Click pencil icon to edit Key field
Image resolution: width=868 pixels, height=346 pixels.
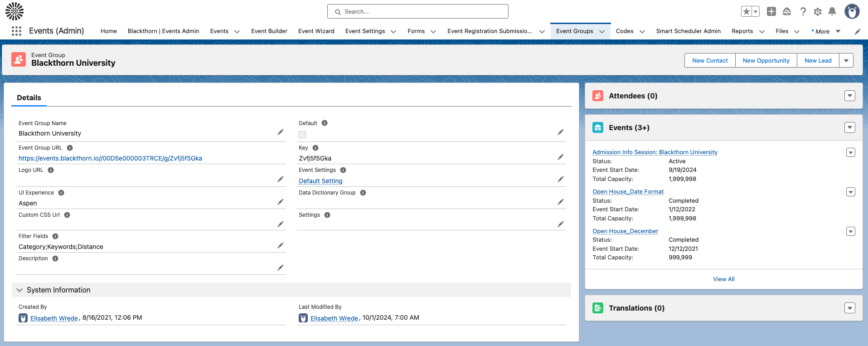pyautogui.click(x=561, y=157)
